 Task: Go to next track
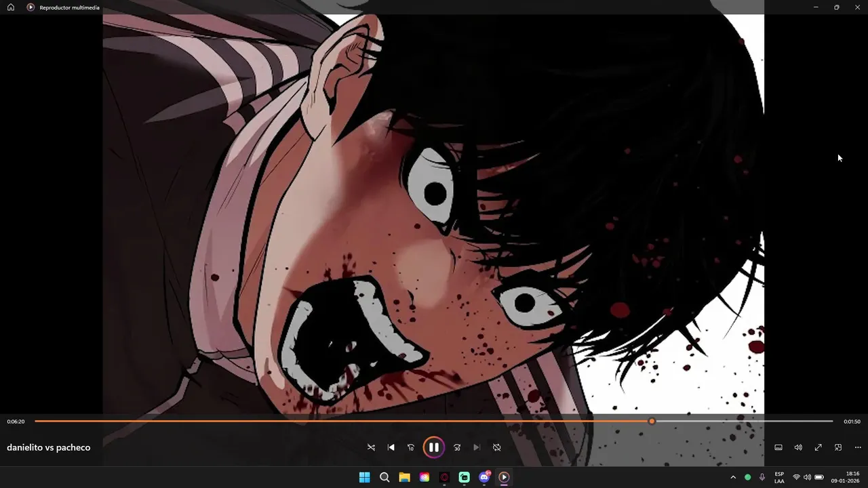(477, 447)
